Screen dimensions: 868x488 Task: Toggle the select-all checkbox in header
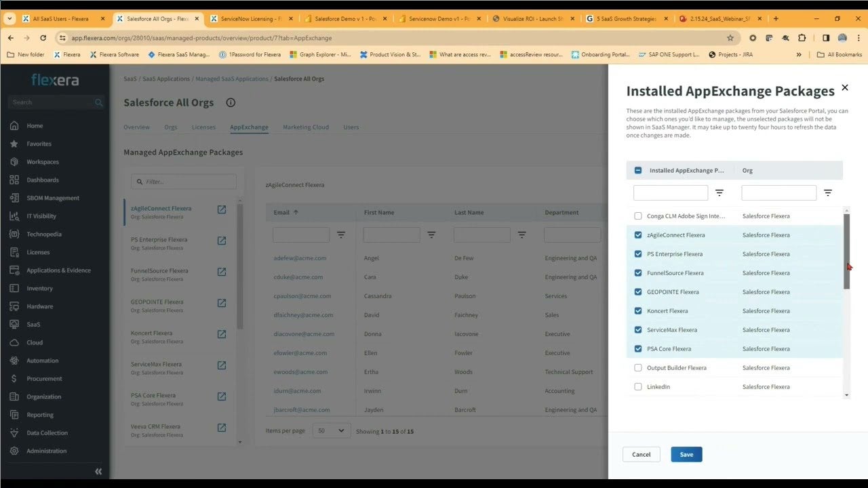638,171
